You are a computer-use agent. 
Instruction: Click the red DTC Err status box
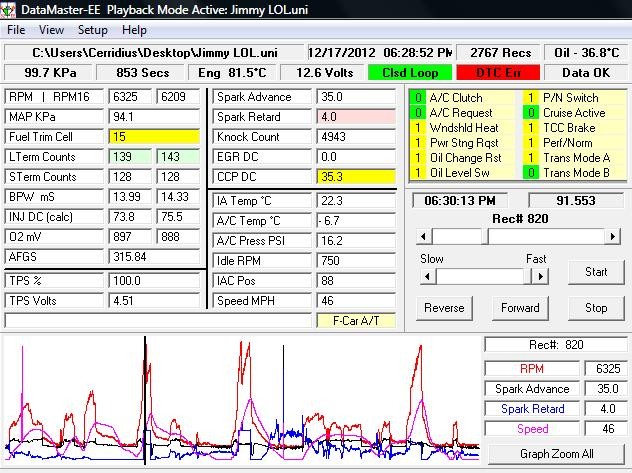click(x=498, y=73)
